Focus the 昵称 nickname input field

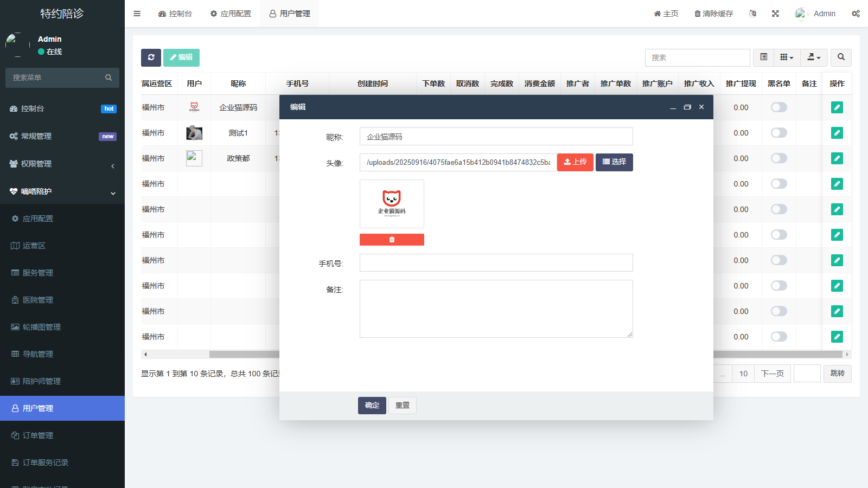click(x=496, y=137)
